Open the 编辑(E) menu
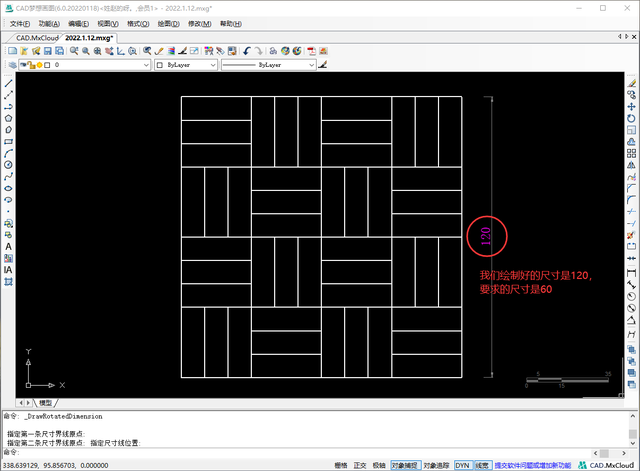 pos(78,24)
